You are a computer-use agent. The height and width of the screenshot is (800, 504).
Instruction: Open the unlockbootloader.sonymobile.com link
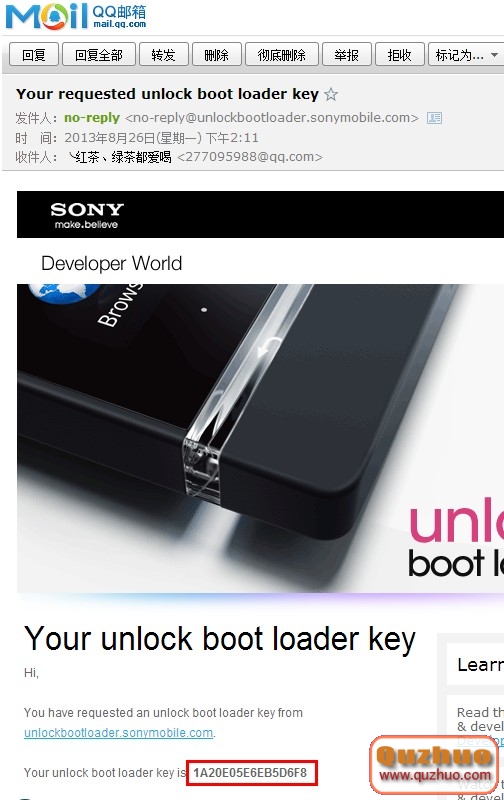click(x=119, y=733)
